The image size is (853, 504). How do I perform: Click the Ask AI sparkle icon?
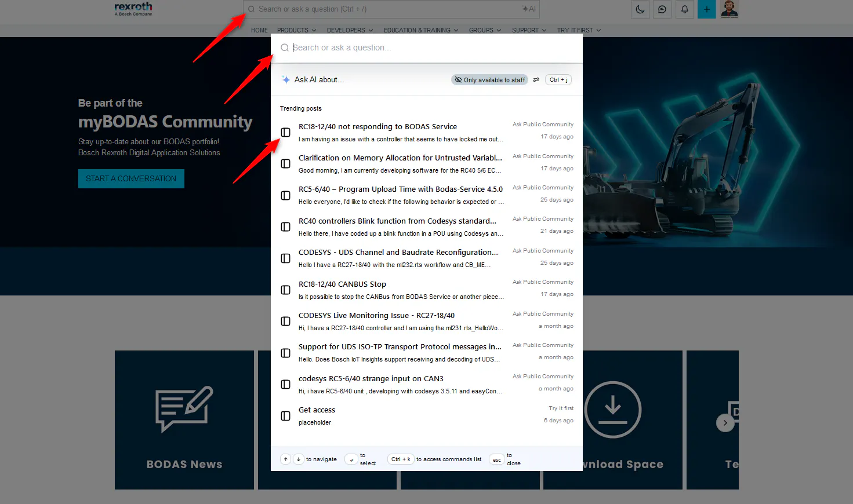tap(286, 80)
